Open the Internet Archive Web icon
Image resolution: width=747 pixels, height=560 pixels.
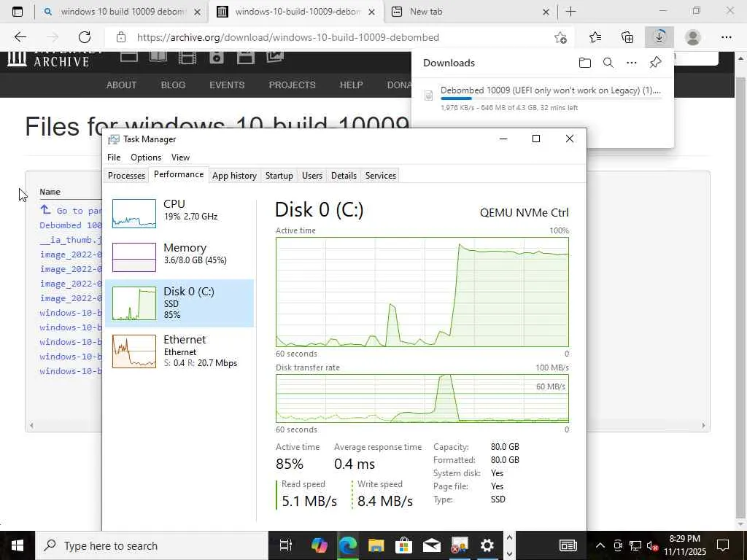(128, 57)
